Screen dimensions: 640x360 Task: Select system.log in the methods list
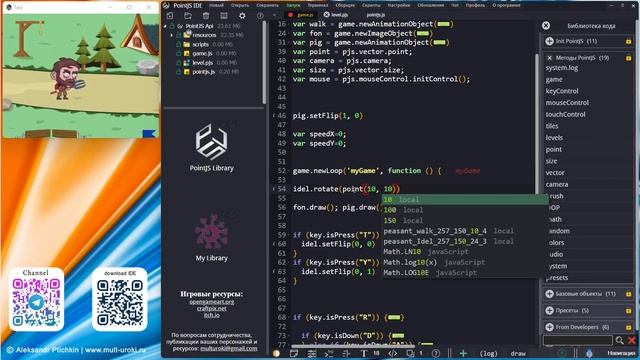[x=562, y=68]
